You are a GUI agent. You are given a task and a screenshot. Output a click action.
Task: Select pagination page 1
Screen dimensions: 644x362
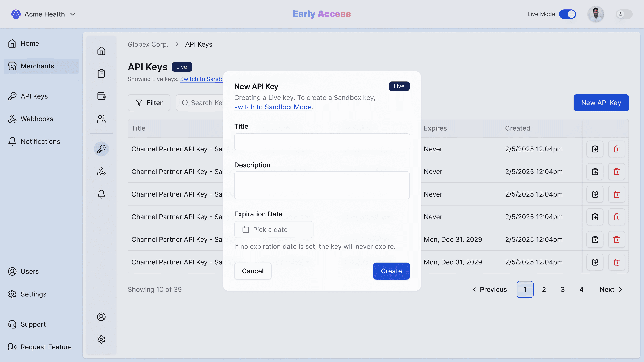tap(525, 290)
